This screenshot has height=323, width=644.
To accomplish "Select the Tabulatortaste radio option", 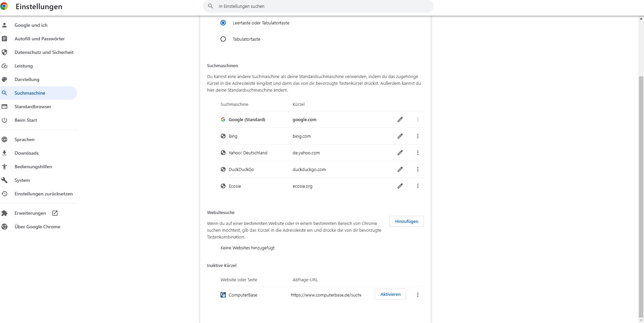I will tap(223, 39).
